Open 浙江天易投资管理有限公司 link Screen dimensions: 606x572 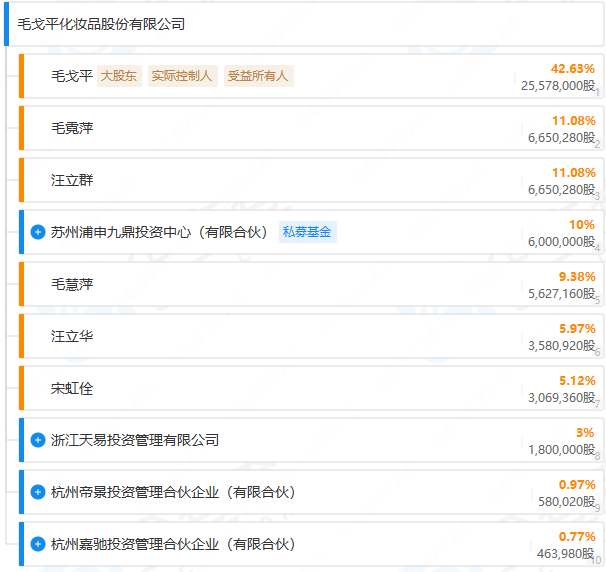tap(135, 440)
